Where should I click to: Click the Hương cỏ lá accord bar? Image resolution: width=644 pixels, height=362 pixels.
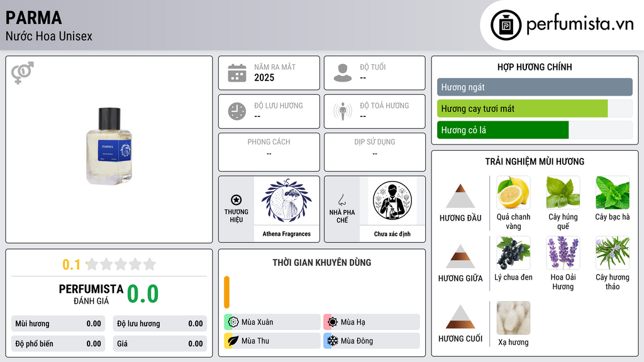pyautogui.click(x=535, y=129)
